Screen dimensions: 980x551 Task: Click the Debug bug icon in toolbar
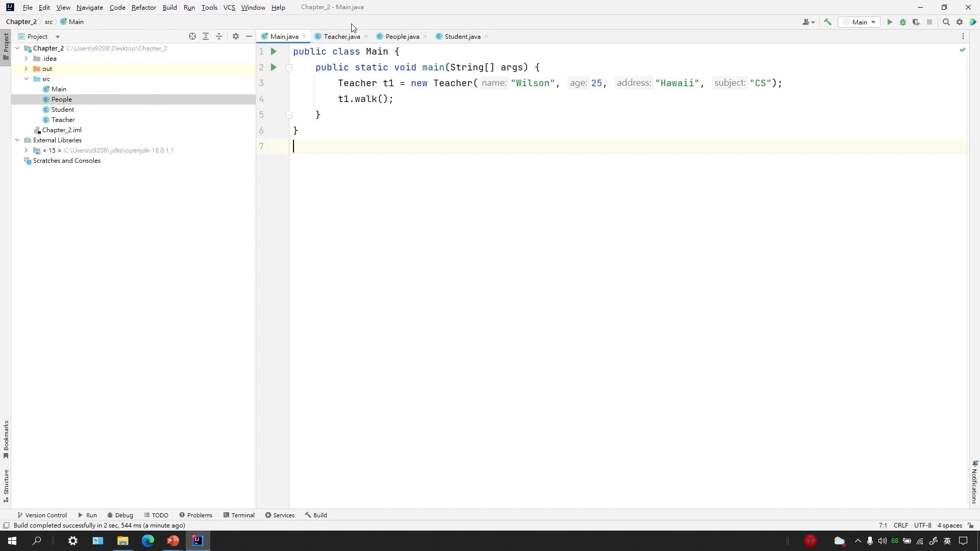(903, 22)
